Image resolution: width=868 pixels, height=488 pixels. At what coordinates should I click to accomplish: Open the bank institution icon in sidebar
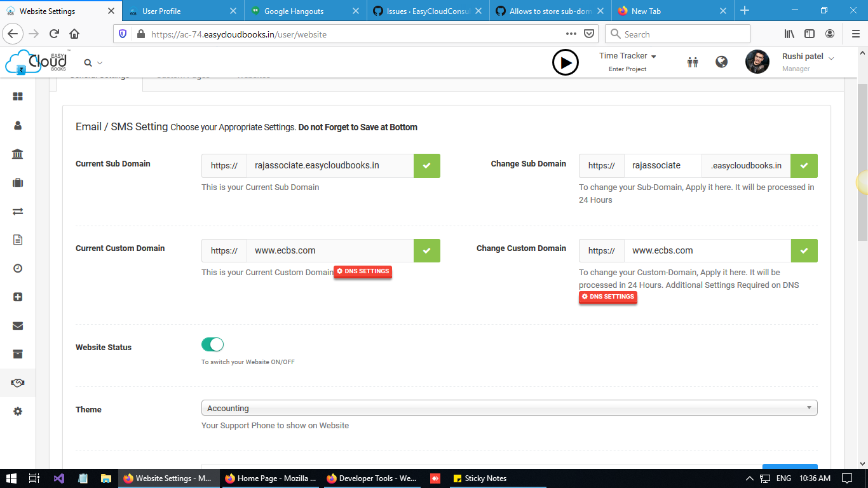pos(17,154)
